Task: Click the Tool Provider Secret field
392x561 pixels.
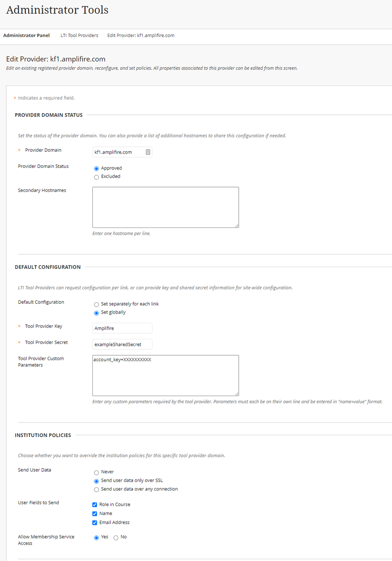Action: pyautogui.click(x=122, y=344)
